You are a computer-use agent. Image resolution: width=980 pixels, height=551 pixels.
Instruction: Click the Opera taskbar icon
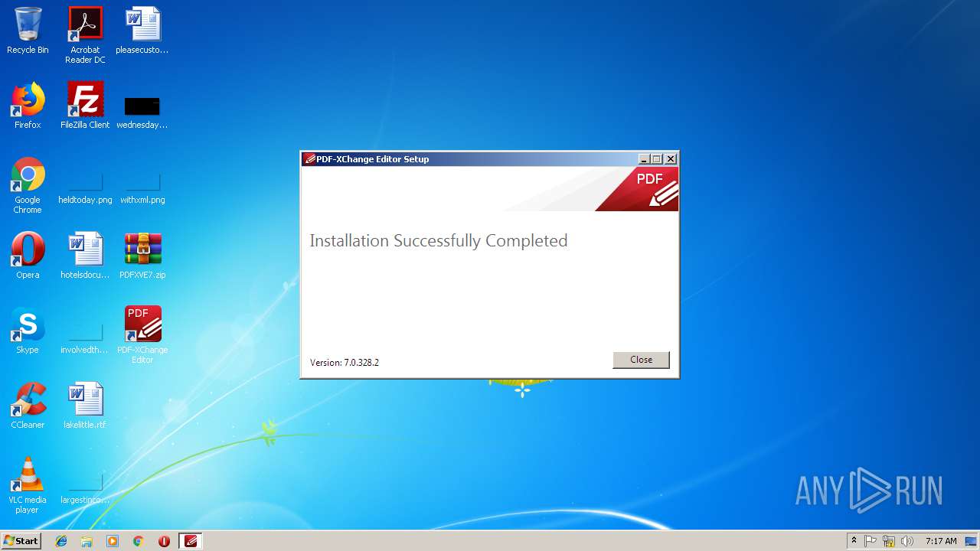click(164, 541)
